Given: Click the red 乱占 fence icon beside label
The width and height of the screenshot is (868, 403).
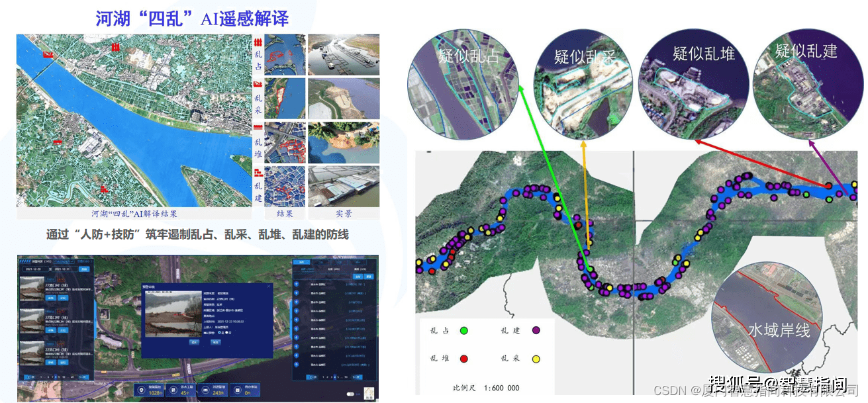Looking at the screenshot, I should pos(258,44).
